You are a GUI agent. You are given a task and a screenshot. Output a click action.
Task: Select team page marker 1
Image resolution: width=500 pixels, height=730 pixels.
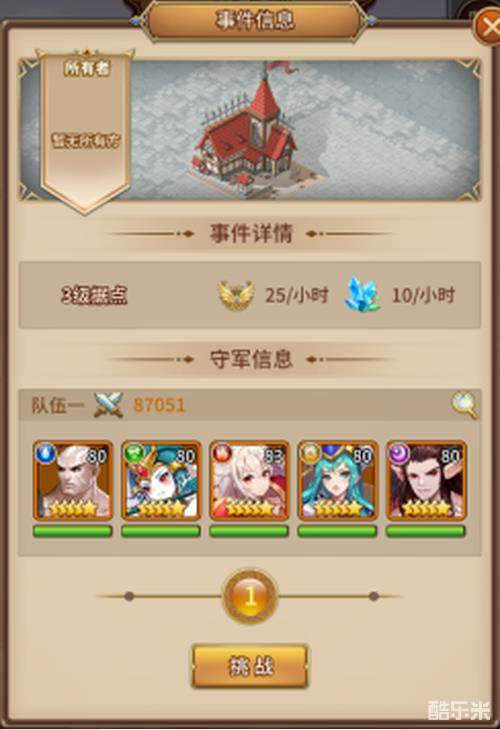pyautogui.click(x=250, y=596)
